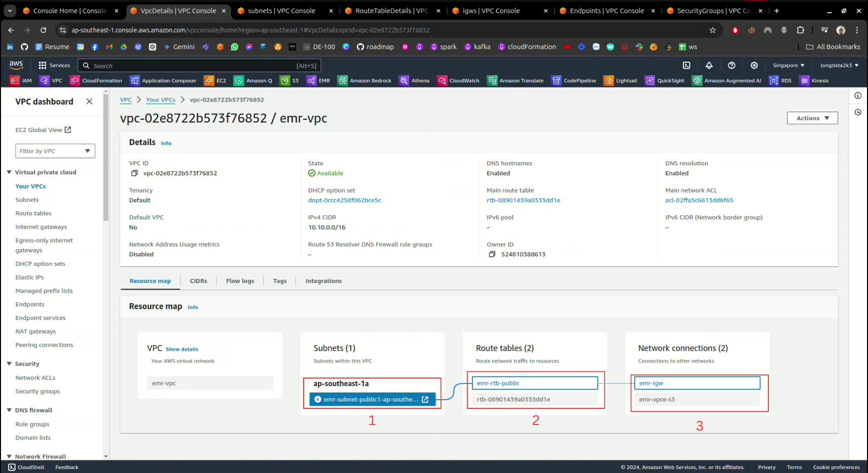Copy the Owner ID with copy icon
The height and width of the screenshot is (473, 868).
click(492, 254)
